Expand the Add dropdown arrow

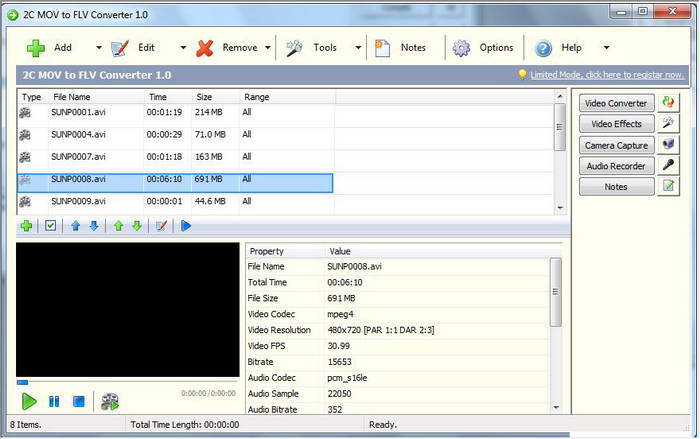[99, 48]
